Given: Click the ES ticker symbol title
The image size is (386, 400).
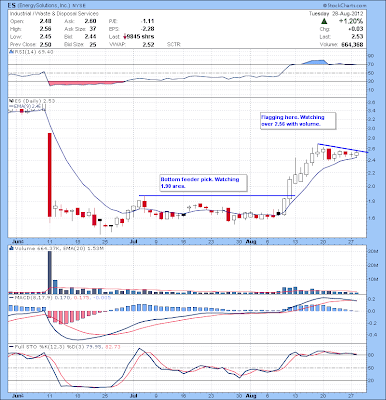Looking at the screenshot, I should [12, 6].
